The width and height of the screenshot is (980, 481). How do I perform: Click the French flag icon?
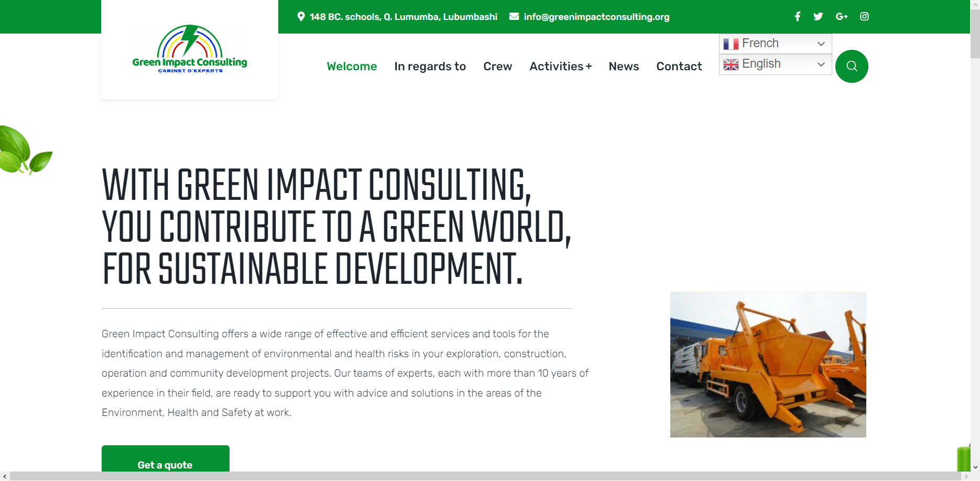pyautogui.click(x=731, y=44)
